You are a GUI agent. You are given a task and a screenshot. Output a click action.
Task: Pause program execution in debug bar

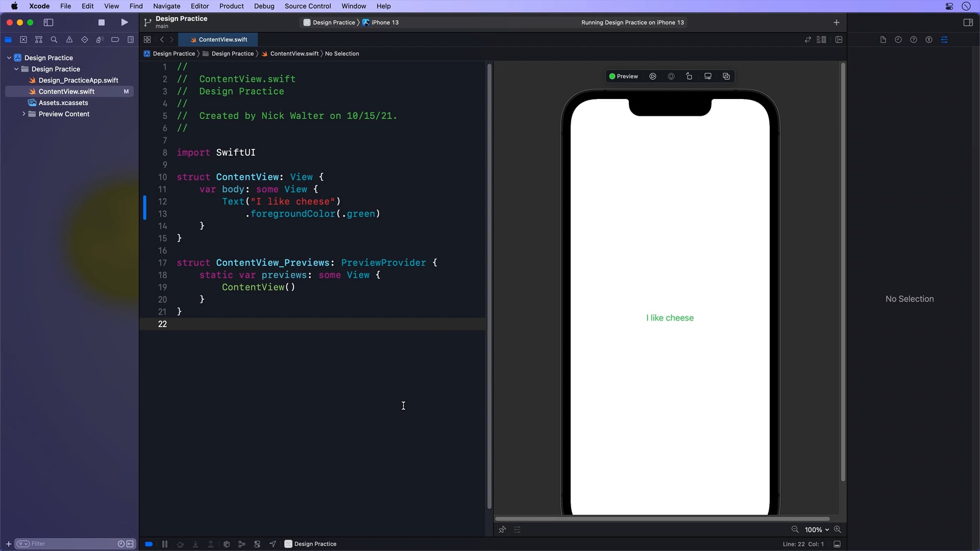165,544
